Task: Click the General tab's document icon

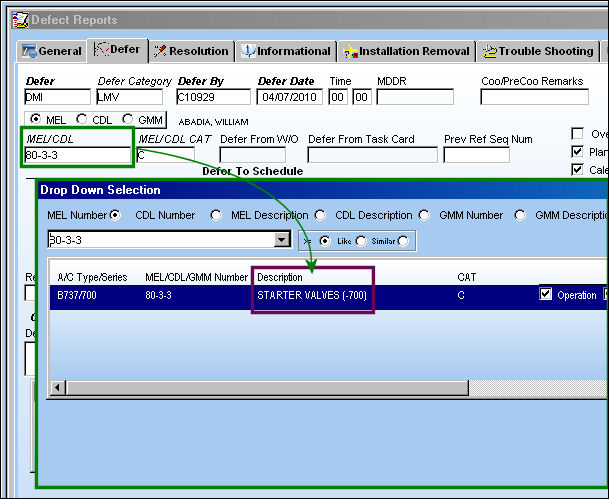Action: (29, 52)
